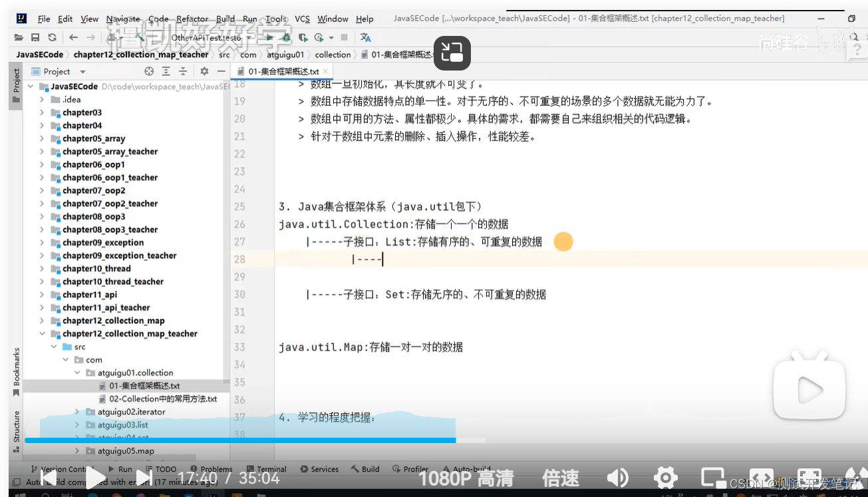Open the Build tool window
Viewport: 868px width, 497px height.
point(365,469)
